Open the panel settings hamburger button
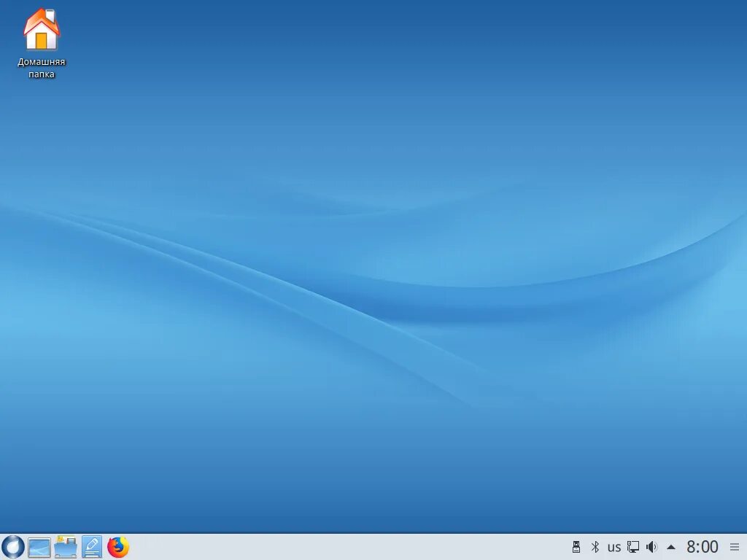Viewport: 747px width, 560px height. 735,547
